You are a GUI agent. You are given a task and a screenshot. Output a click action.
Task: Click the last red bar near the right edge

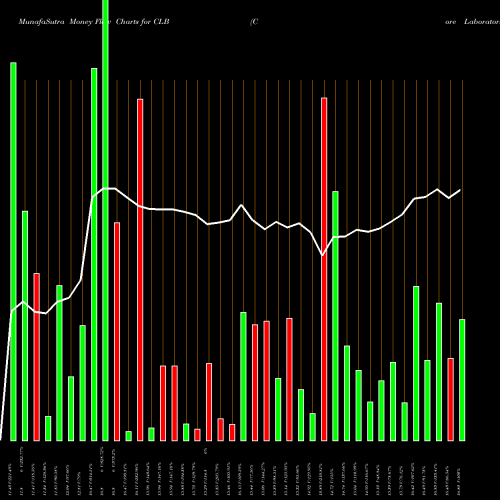451,400
